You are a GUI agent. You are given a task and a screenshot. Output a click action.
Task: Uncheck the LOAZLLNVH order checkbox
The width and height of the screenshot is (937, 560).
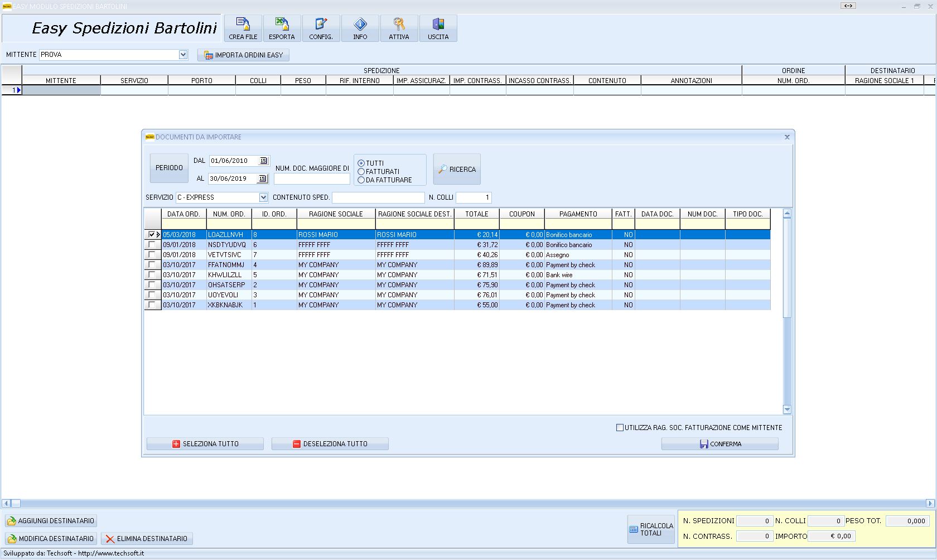coord(152,235)
